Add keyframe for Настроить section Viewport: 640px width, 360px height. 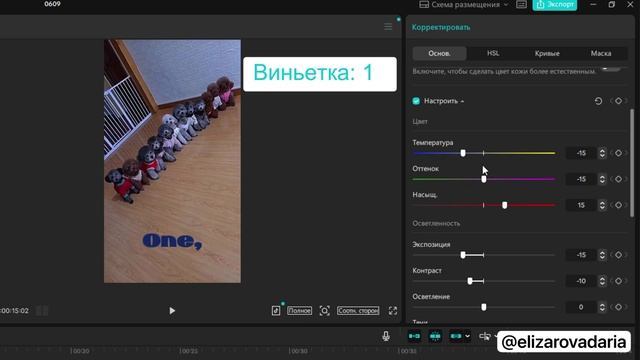(618, 101)
